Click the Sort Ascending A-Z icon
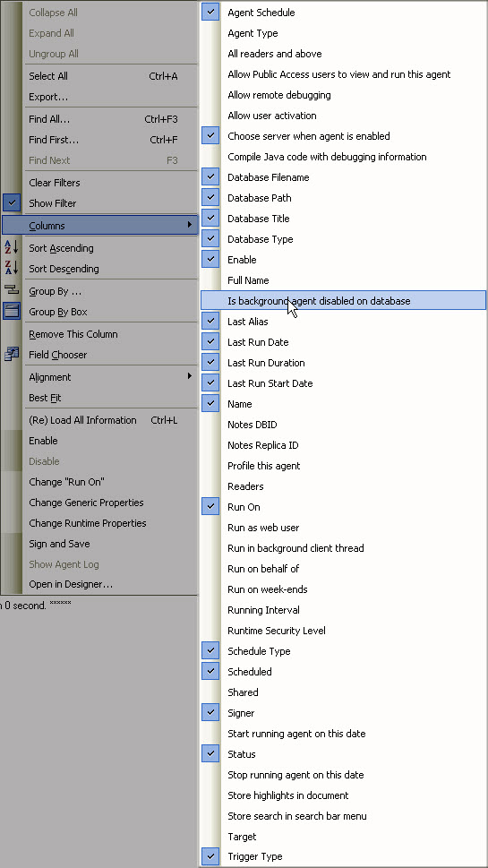 click(11, 247)
